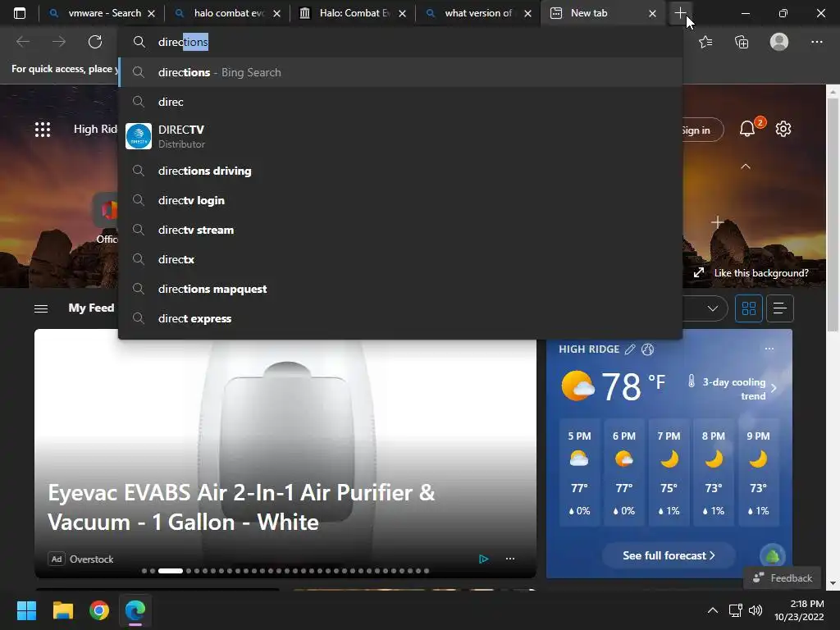Collapse quick links with up chevron
Image resolution: width=840 pixels, height=630 pixels.
pyautogui.click(x=745, y=167)
